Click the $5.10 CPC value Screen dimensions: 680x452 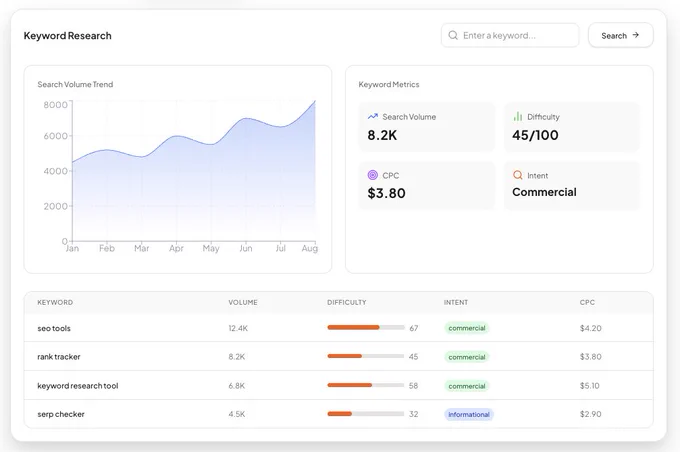pyautogui.click(x=590, y=385)
